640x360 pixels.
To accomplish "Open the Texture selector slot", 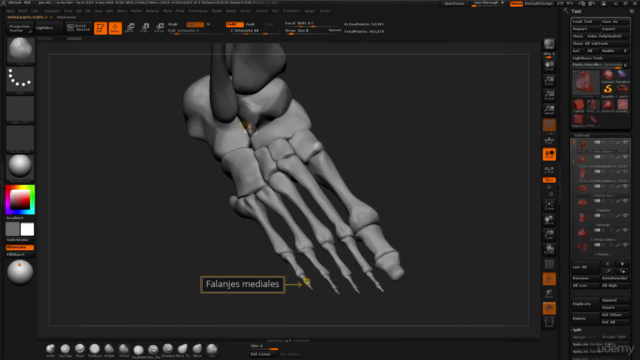I will coord(20,138).
